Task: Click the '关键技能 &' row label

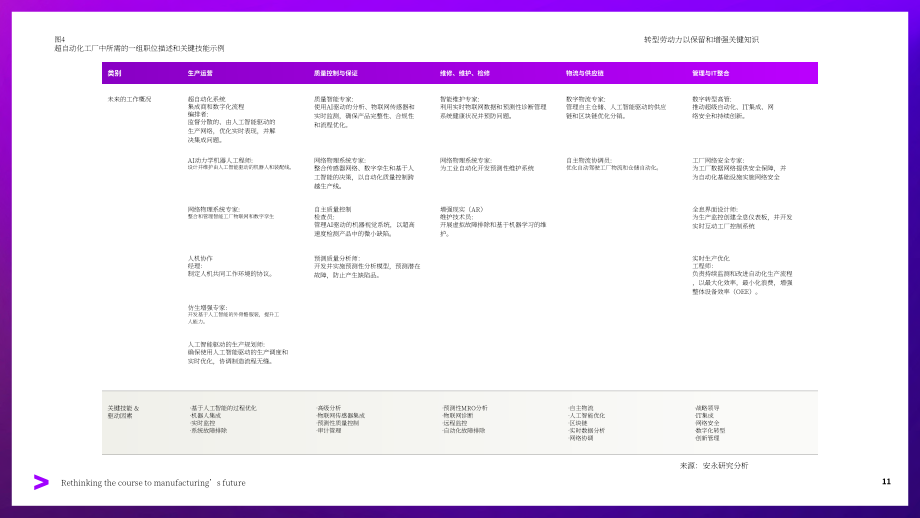Action: tap(123, 408)
